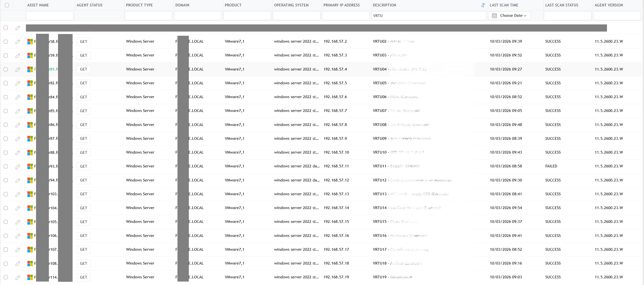Check the checkbox for the VRTU03 row
This screenshot has height=285, width=644.
6,55
